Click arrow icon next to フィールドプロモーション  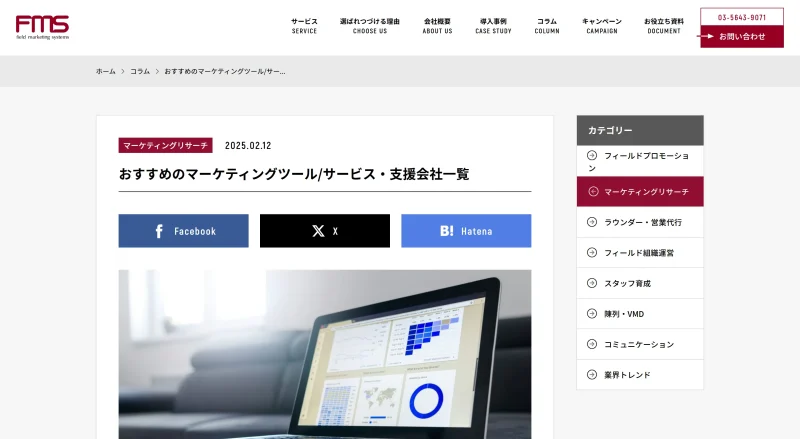(x=592, y=155)
